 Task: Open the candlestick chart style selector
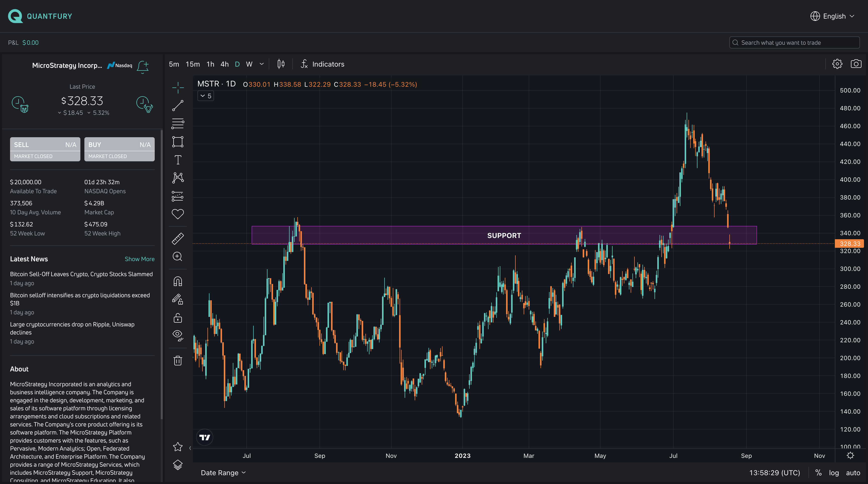281,64
